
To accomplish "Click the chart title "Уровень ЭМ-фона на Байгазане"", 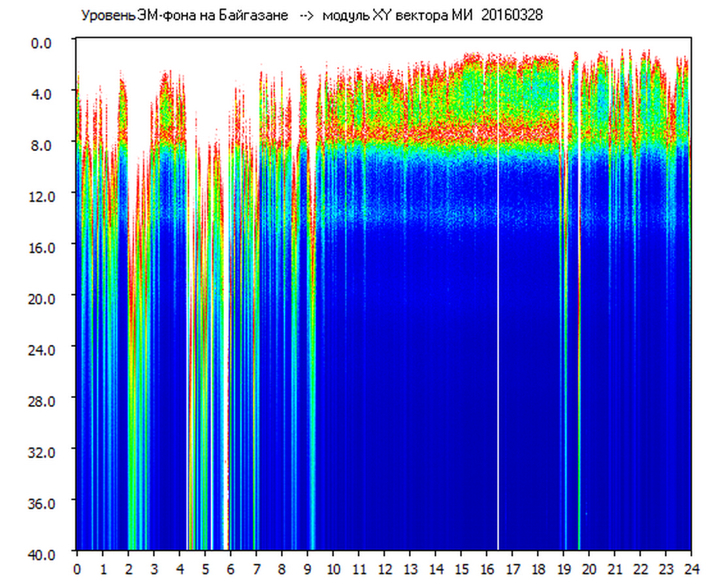I will (x=184, y=16).
